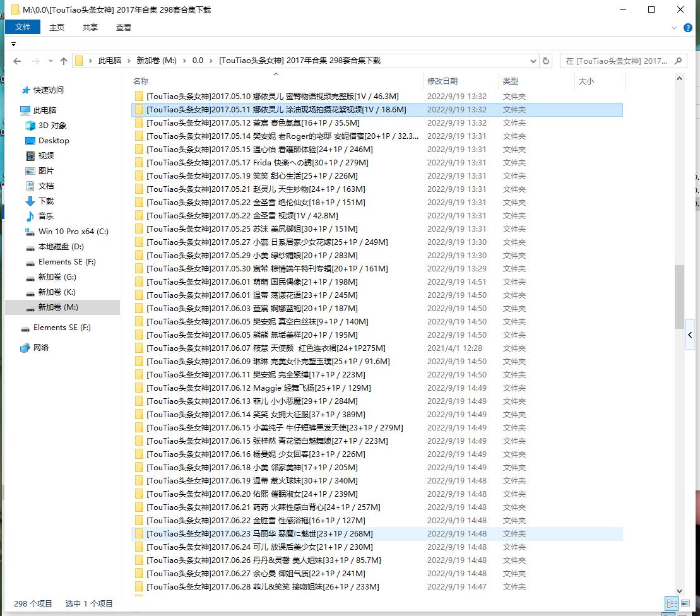Expand the chevron before 此电脑 in the address bar
Screen dimensions: 700x616
pos(91,61)
